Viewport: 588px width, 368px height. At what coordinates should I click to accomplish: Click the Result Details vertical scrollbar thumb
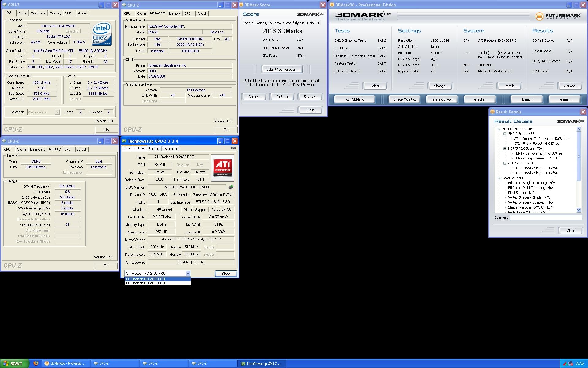coord(579,156)
